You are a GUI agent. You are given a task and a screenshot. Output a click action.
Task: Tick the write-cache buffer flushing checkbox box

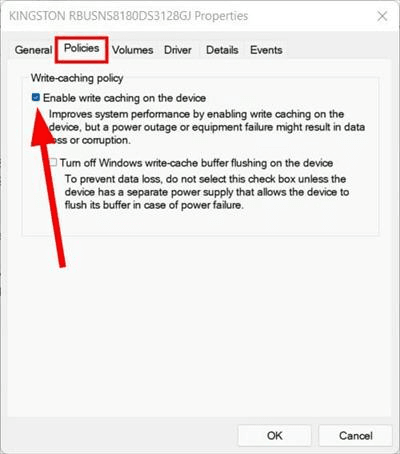[53, 162]
